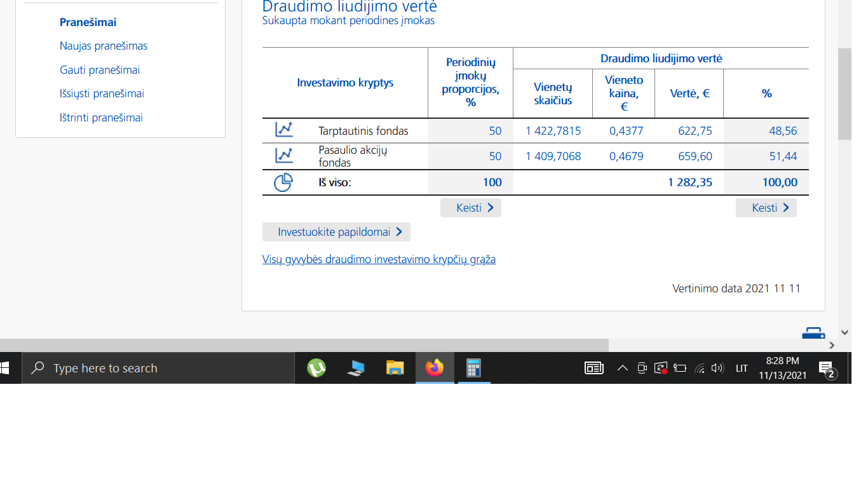Click the Iš viso row label
Viewport: 868px width, 488px height.
[x=335, y=182]
